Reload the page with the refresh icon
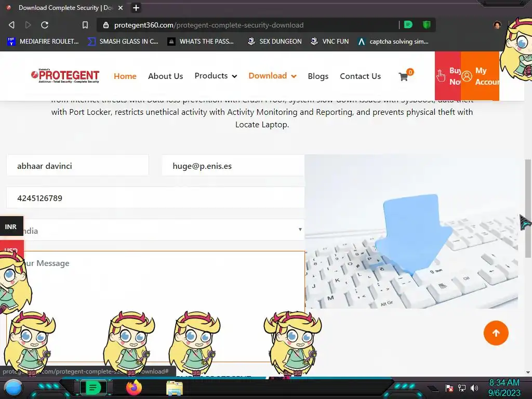 45,25
